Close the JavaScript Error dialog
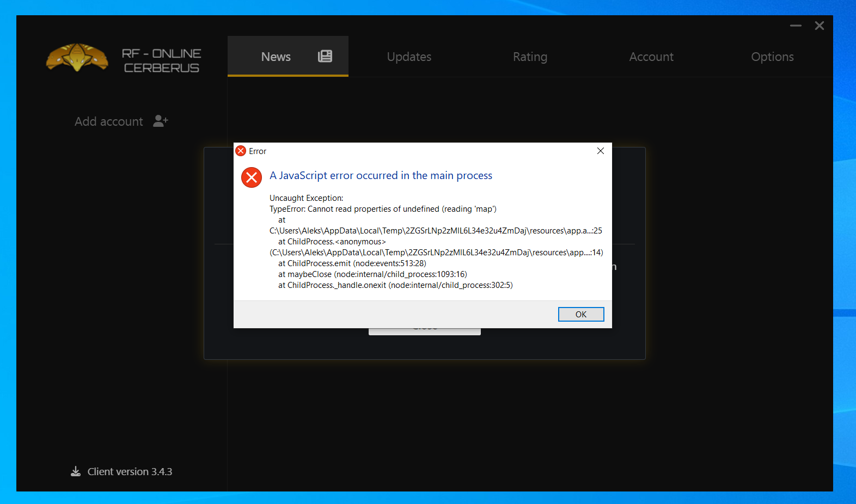This screenshot has width=856, height=504. 600,151
